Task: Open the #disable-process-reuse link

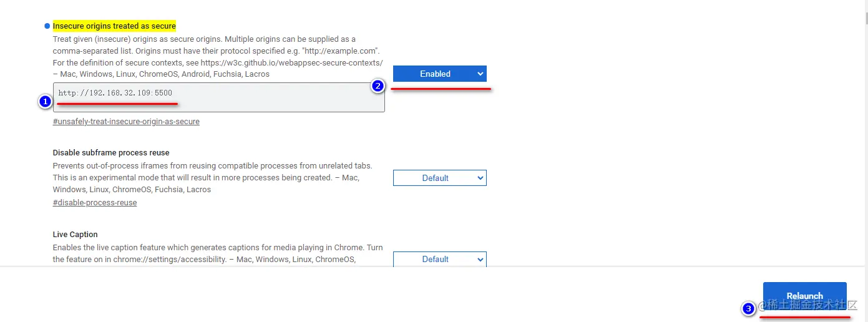Action: [95, 203]
